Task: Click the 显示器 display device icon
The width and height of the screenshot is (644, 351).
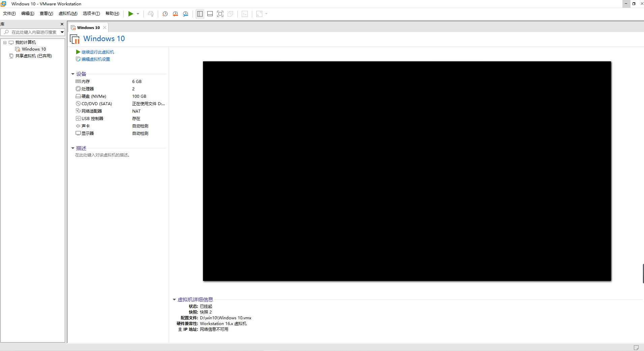Action: [78, 134]
